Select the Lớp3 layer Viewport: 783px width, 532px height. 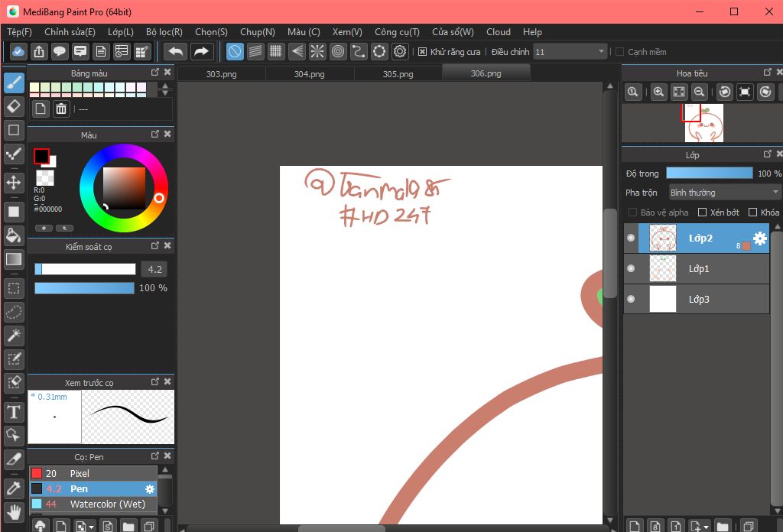[697, 300]
